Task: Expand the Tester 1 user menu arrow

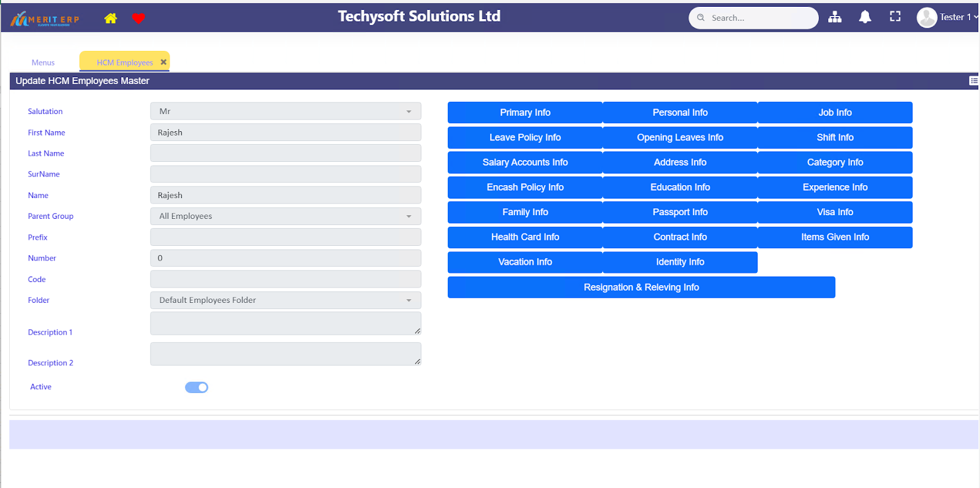Action: (x=976, y=17)
